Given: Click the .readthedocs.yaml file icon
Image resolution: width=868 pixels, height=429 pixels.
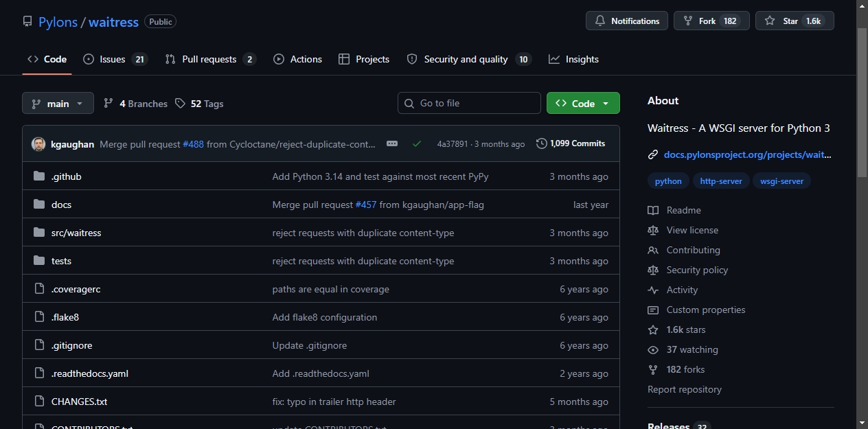Looking at the screenshot, I should coord(39,373).
